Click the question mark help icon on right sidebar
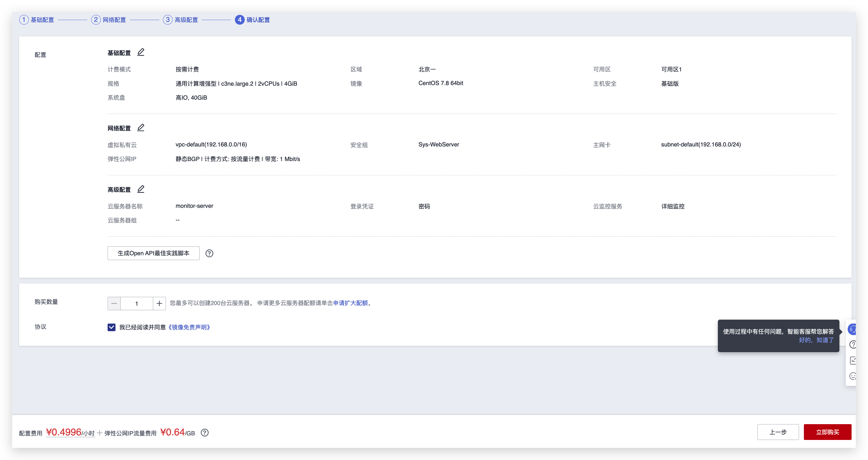Viewport: 868px width, 460px height. 853,345
